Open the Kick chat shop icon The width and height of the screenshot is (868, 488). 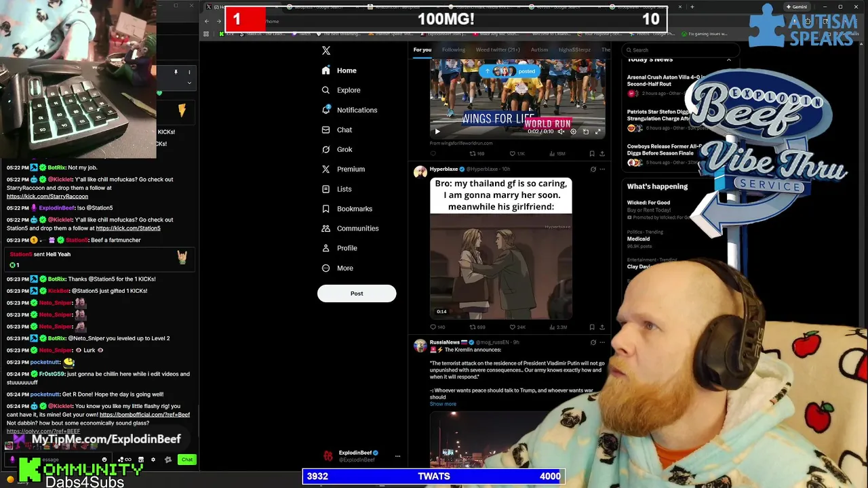(x=141, y=460)
